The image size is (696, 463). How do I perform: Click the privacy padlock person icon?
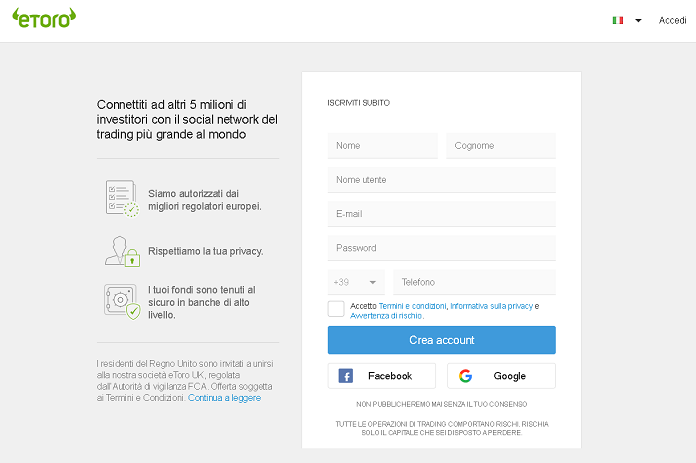(123, 251)
